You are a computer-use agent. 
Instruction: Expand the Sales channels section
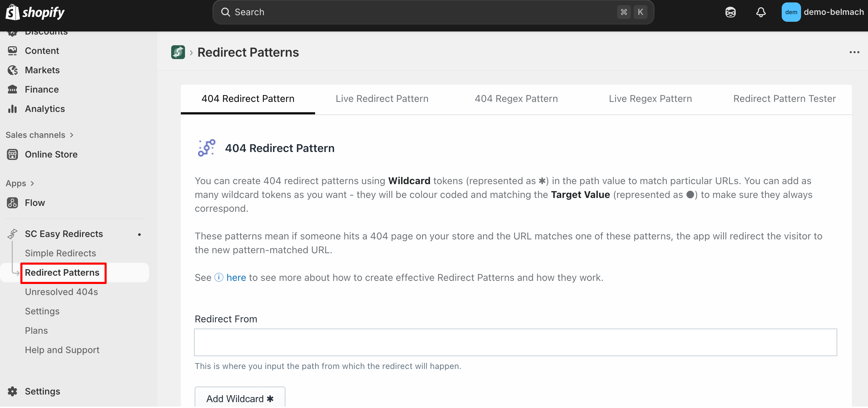(x=39, y=135)
